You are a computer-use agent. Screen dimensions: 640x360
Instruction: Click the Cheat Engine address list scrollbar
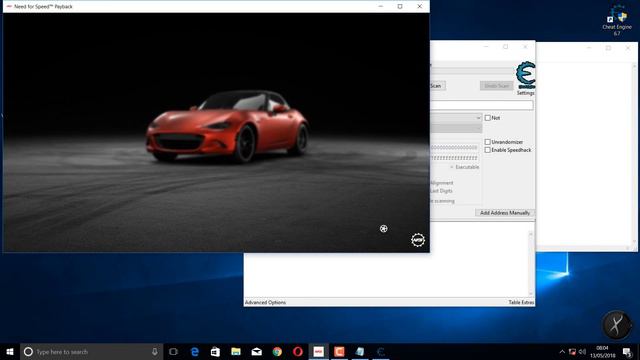tap(531, 263)
